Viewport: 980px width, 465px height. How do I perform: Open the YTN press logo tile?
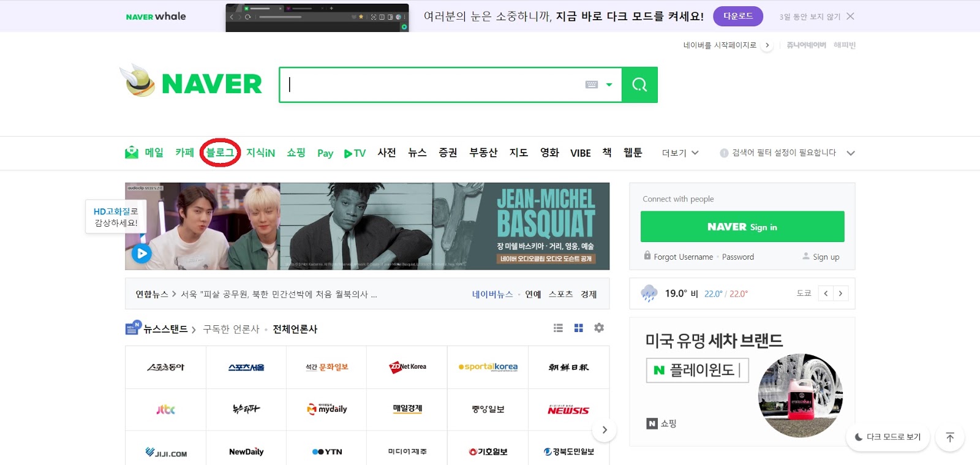(326, 452)
